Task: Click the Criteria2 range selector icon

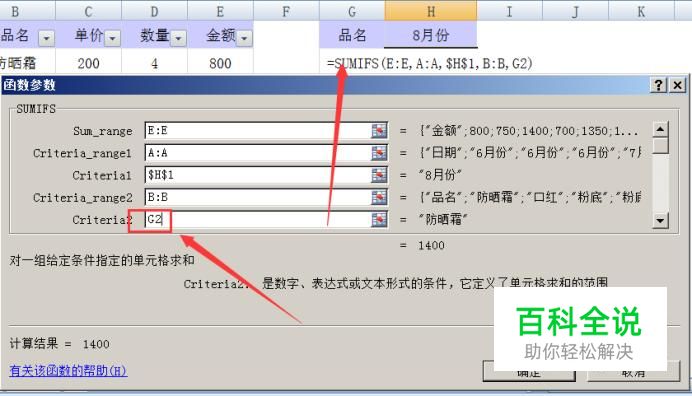Action: (379, 219)
